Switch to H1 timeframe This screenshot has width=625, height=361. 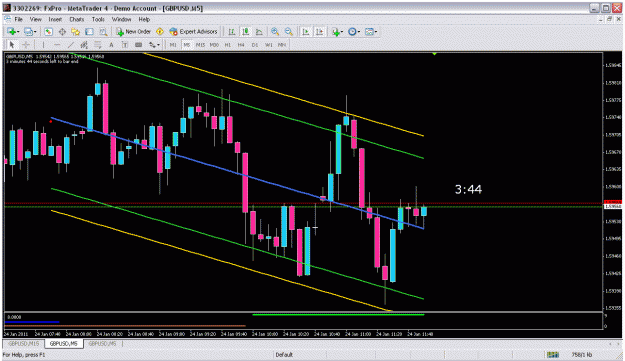tap(228, 45)
